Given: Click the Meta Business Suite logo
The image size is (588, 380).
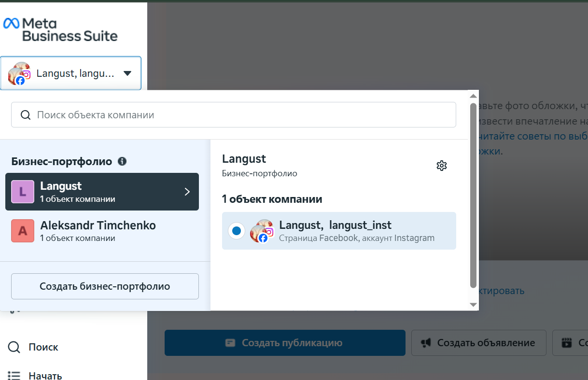Looking at the screenshot, I should click(60, 29).
